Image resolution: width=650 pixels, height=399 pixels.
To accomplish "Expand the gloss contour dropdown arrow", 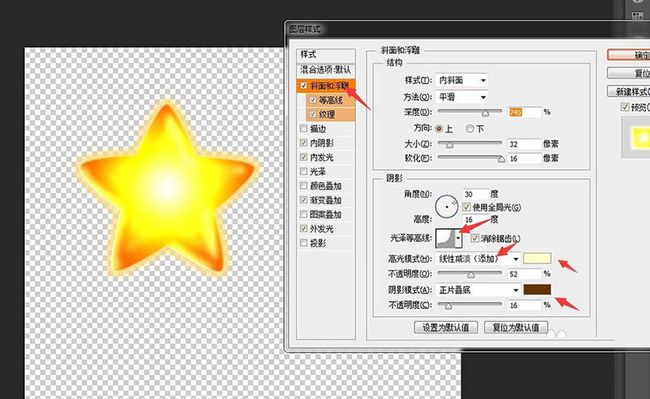I will tap(458, 238).
